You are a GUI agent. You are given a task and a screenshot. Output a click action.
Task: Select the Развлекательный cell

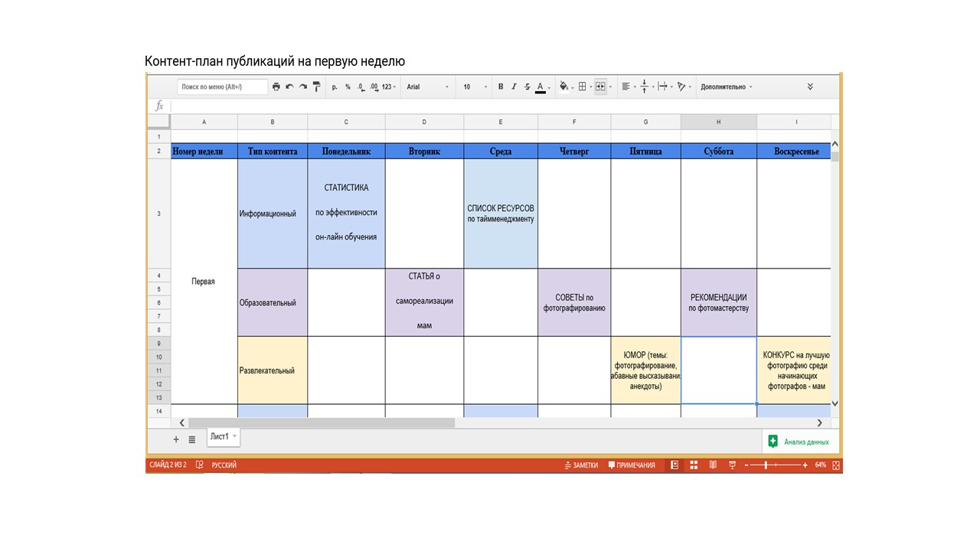pyautogui.click(x=273, y=370)
